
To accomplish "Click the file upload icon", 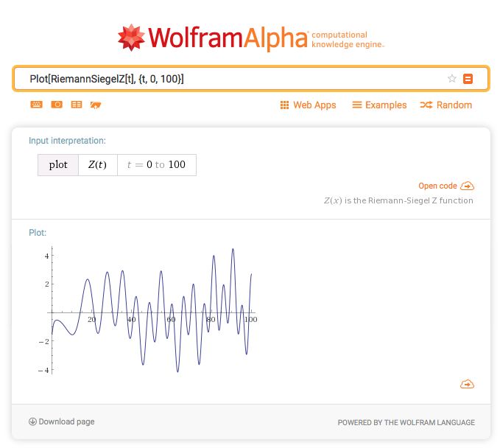I will tap(95, 105).
